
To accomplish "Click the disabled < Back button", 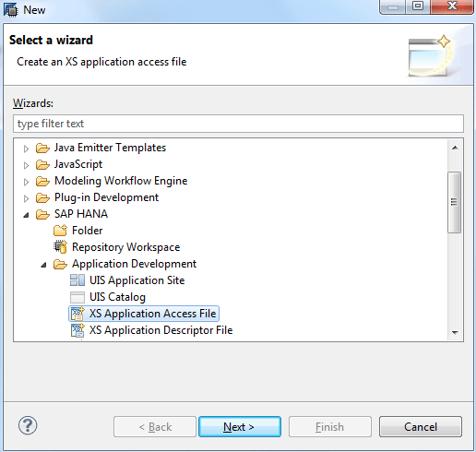I will coord(155,427).
